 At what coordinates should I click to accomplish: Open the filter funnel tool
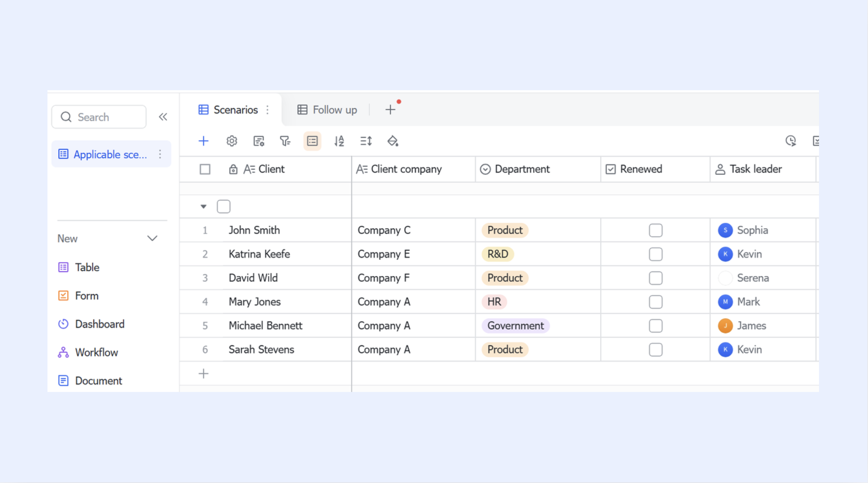285,141
